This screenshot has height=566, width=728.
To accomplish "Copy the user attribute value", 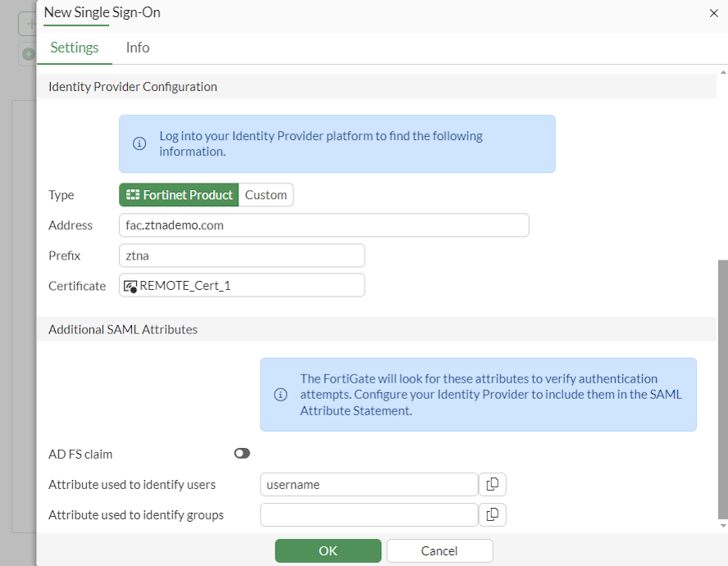I will (x=492, y=484).
